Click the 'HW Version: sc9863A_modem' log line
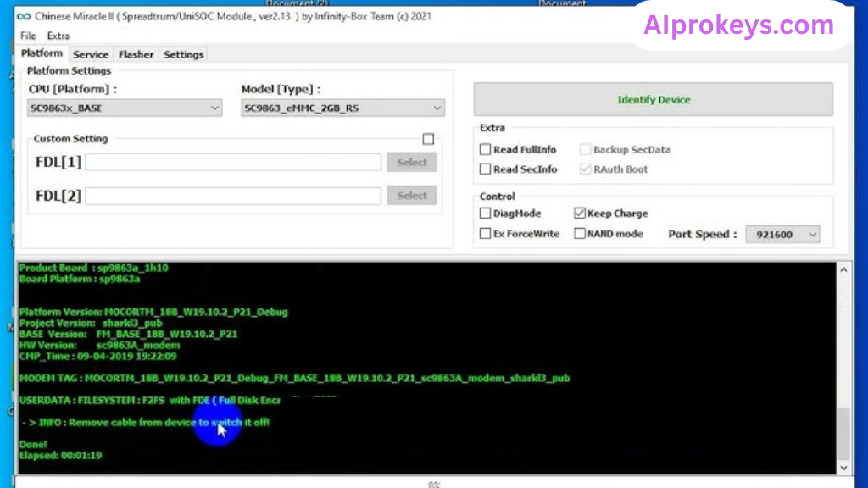Image resolution: width=868 pixels, height=488 pixels. 100,346
